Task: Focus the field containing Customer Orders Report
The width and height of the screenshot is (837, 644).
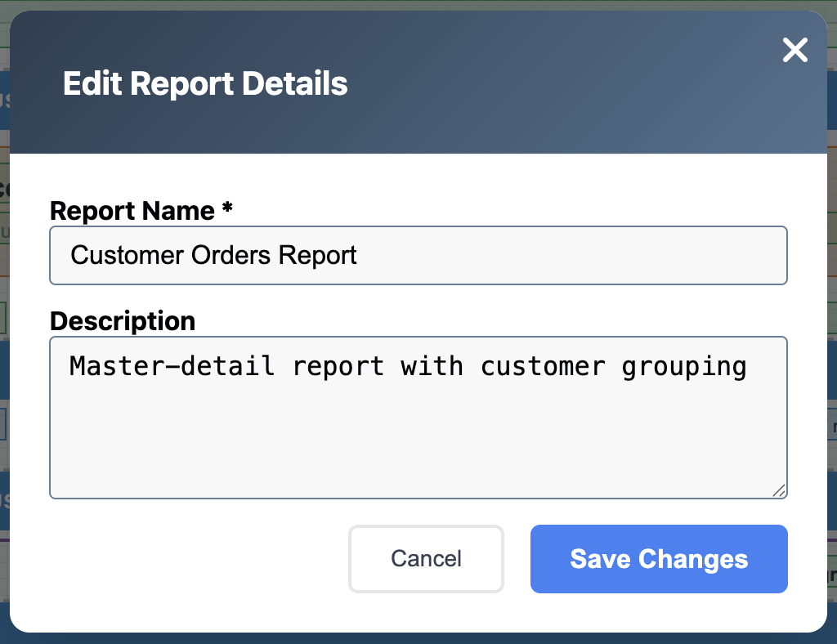Action: pos(418,255)
